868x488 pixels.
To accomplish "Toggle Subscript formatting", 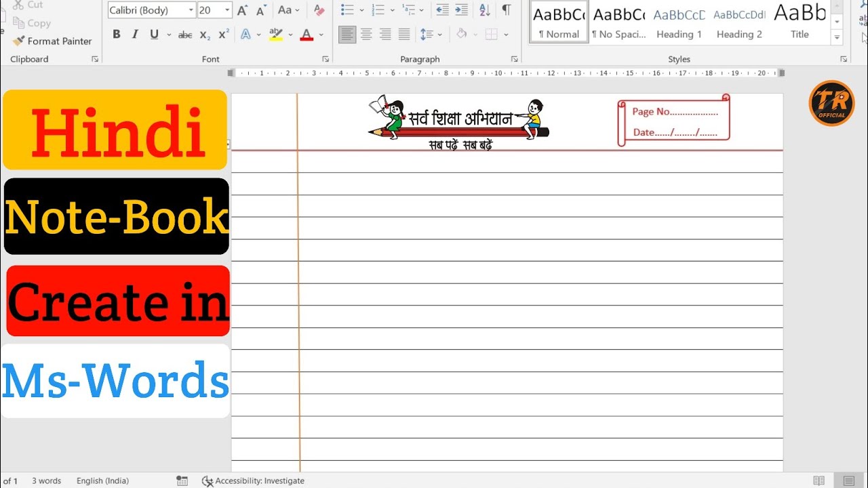I will (205, 35).
